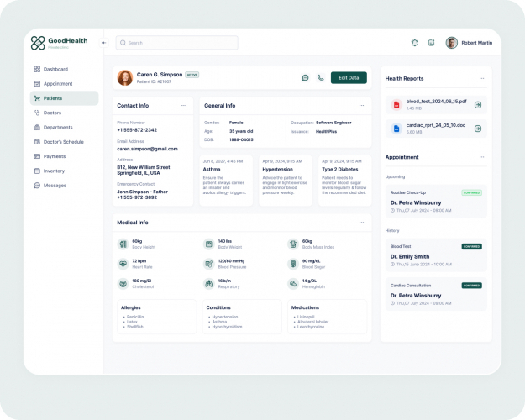Open Medical Info more options menu
The width and height of the screenshot is (525, 420).
point(361,223)
